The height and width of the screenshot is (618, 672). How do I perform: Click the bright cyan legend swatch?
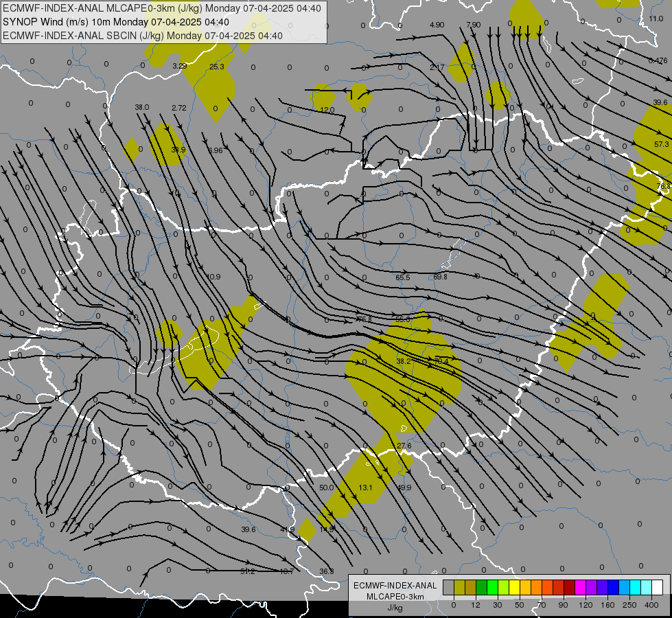coord(636,587)
